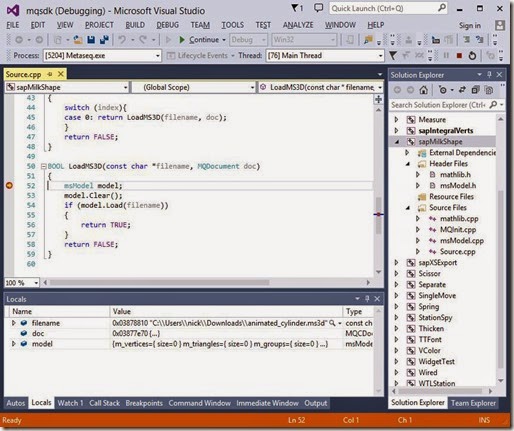Open the Global Scope dropdown
The height and width of the screenshot is (431, 514).
tap(252, 87)
